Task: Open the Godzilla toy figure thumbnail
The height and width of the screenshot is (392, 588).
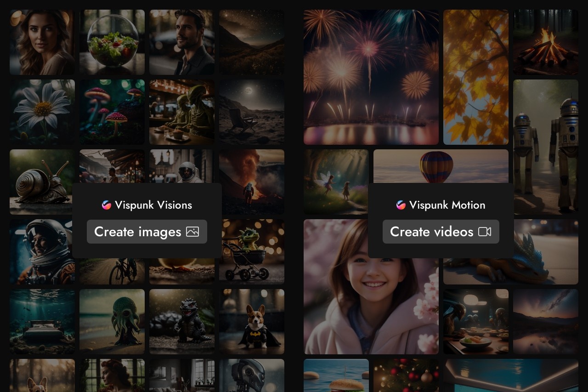Action: 182,322
